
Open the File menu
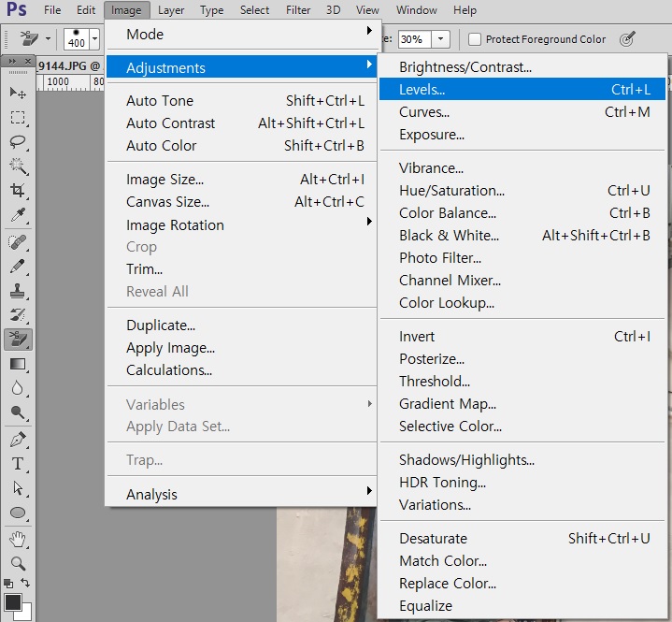[x=52, y=10]
